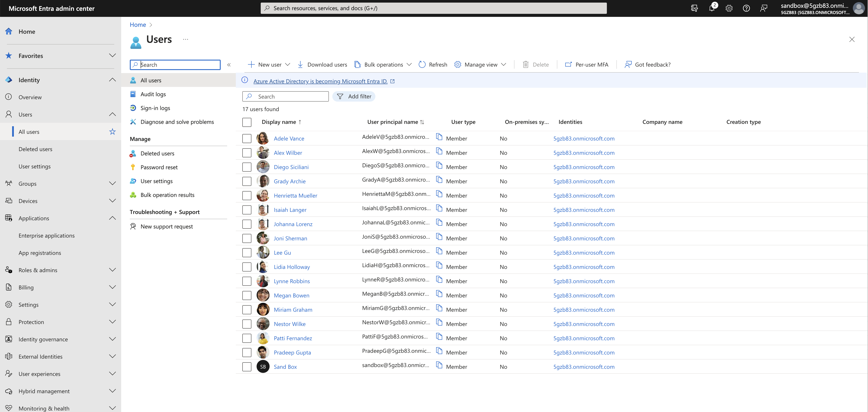Copy Sand Box's user principal name

(439, 365)
